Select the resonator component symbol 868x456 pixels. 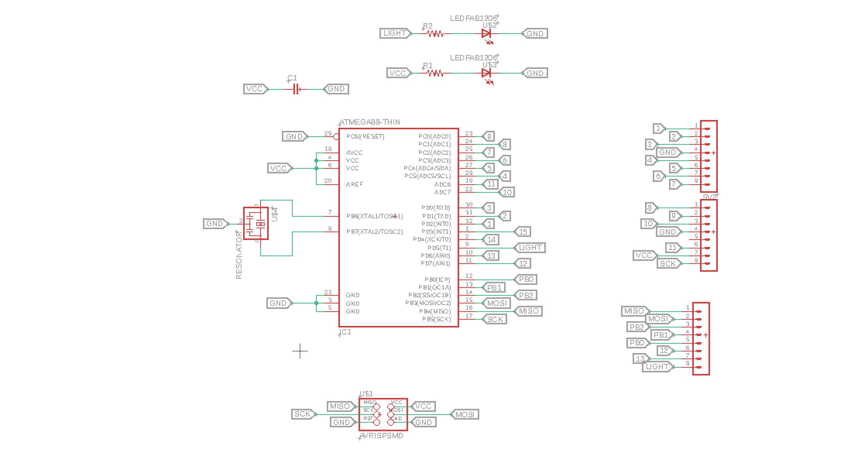pos(256,223)
